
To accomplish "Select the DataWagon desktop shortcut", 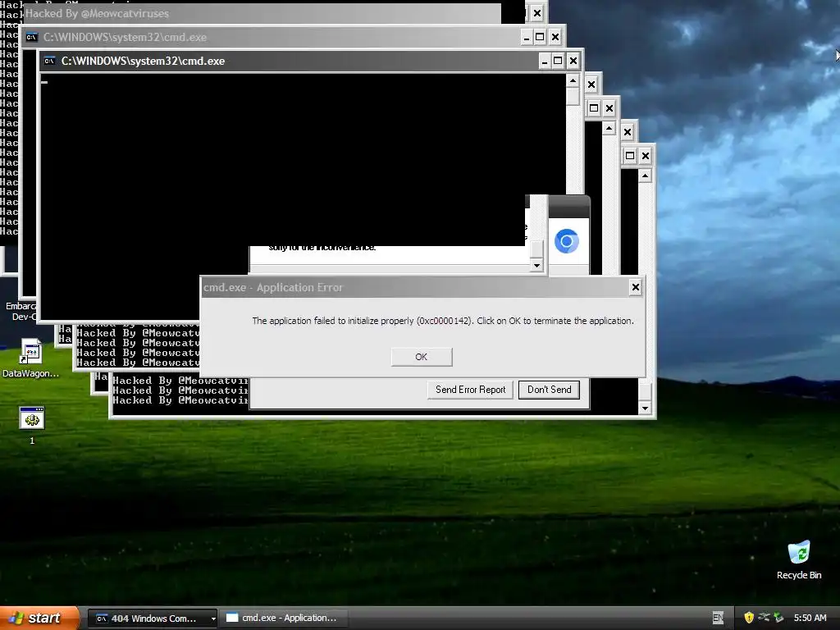I will click(31, 358).
